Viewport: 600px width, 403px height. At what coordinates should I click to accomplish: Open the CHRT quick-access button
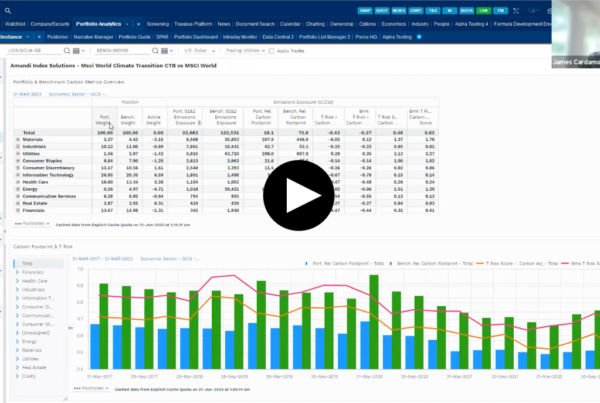click(x=416, y=11)
